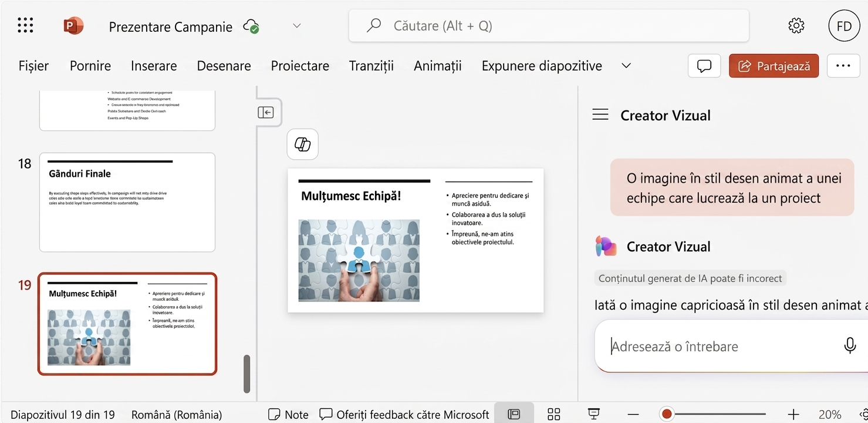Screen dimensions: 868x423
Task: Switch to slide sorter grid view
Action: (x=554, y=414)
